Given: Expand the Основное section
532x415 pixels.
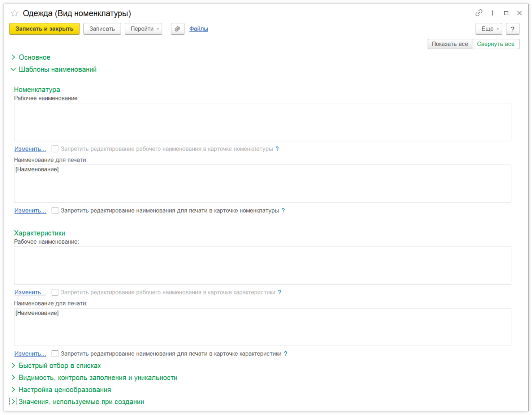Looking at the screenshot, I should tap(34, 57).
